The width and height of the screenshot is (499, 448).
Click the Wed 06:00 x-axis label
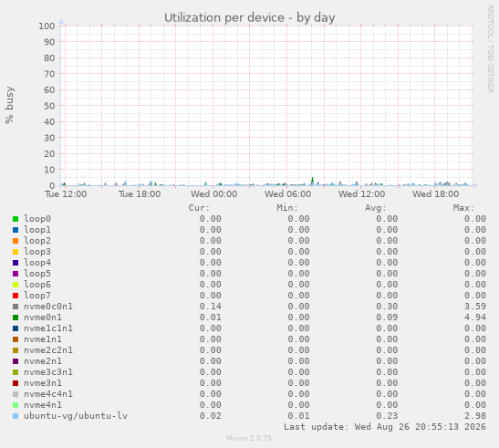(x=287, y=194)
